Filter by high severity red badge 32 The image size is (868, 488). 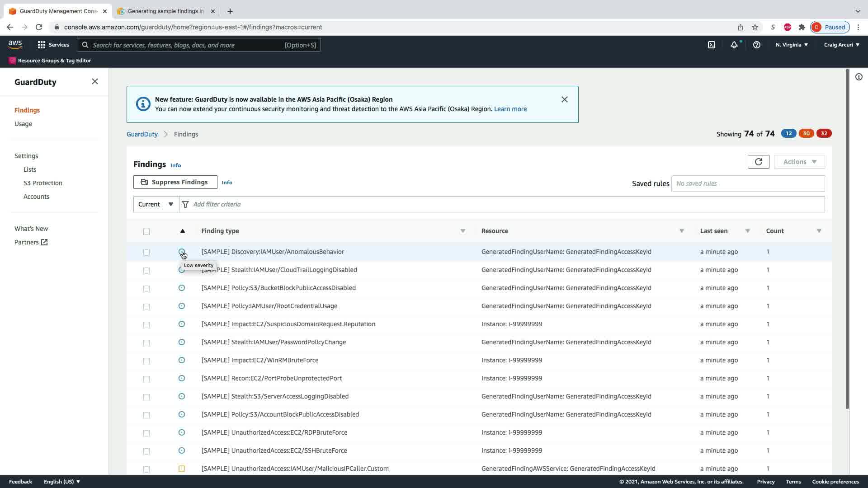click(x=824, y=133)
